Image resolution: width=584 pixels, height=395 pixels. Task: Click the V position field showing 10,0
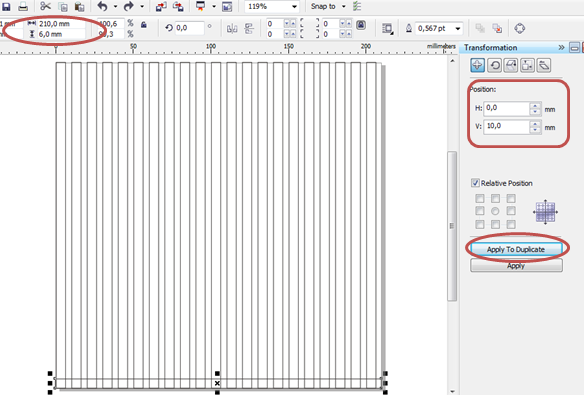(x=507, y=127)
